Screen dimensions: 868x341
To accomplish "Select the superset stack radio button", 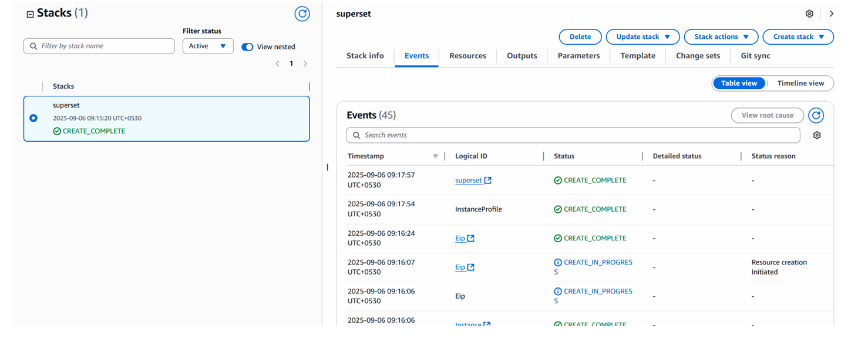I will tap(33, 118).
